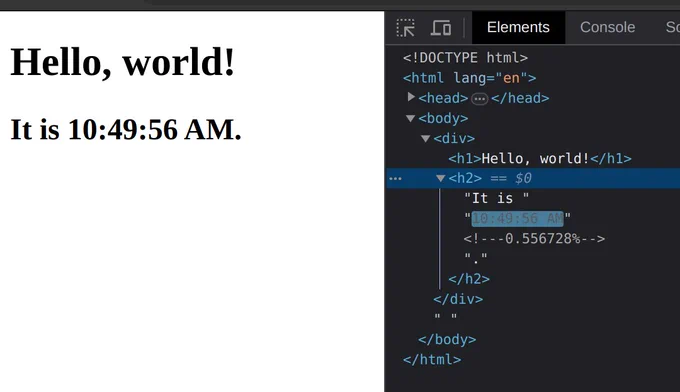Click the It is 10:49:56 AM page text
Image resolution: width=680 pixels, height=392 pixels.
(x=126, y=130)
